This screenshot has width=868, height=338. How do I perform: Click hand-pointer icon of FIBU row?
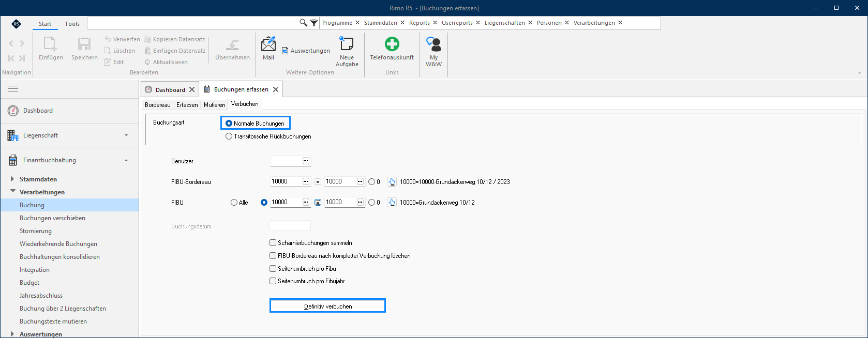pos(392,202)
